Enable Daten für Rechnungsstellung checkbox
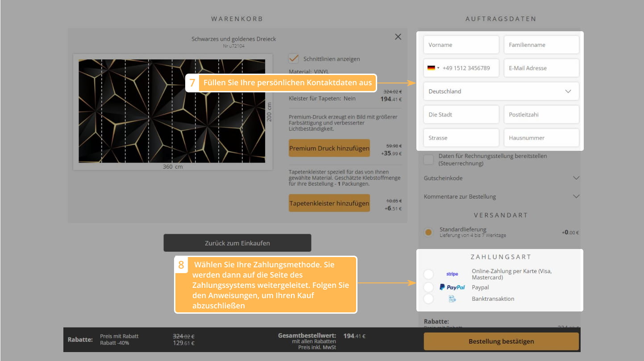Screen dimensions: 644x361 428,160
